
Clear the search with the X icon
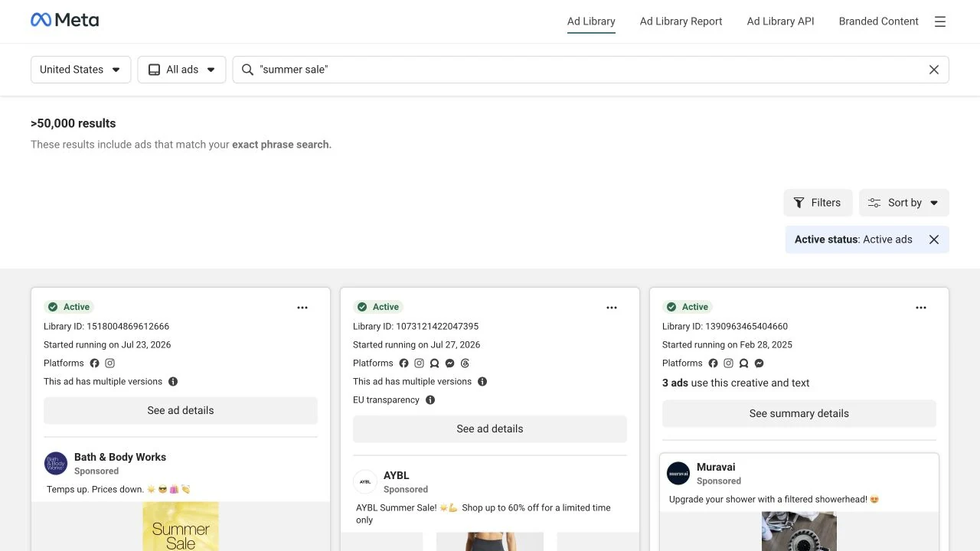point(934,70)
